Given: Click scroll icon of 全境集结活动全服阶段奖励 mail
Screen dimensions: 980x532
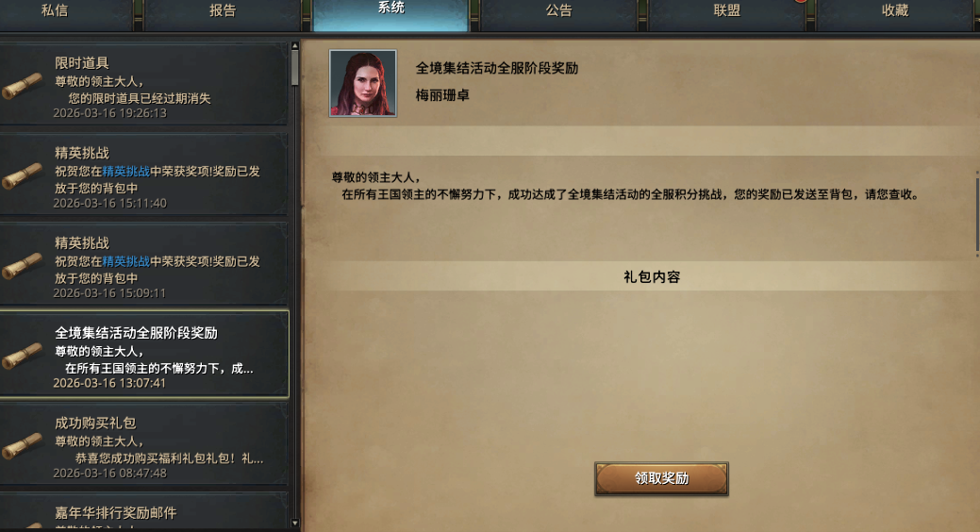Looking at the screenshot, I should point(22,357).
